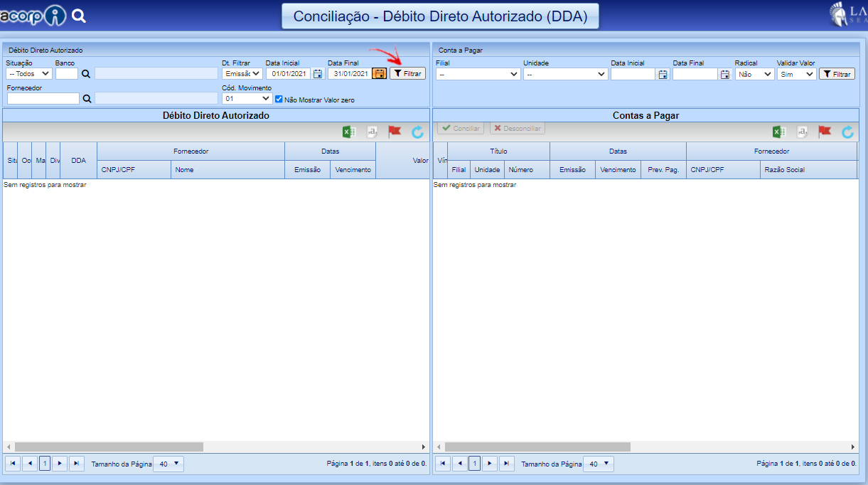Export Contas a Pagar grid to Excel
The width and height of the screenshot is (868, 485).
pyautogui.click(x=778, y=132)
